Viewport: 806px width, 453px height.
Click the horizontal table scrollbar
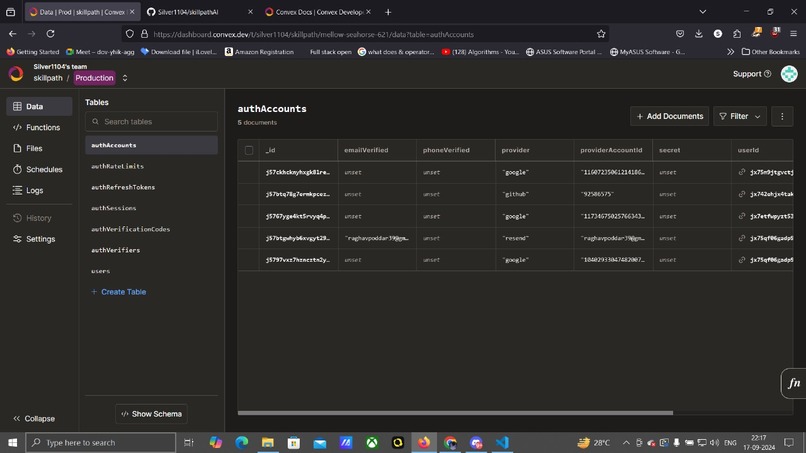pos(455,412)
